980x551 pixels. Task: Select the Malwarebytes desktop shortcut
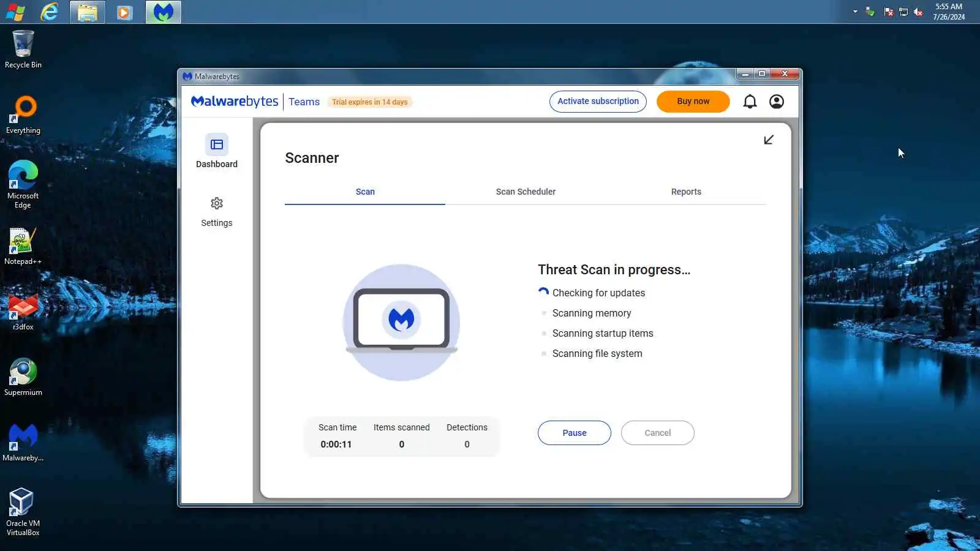[x=23, y=443]
